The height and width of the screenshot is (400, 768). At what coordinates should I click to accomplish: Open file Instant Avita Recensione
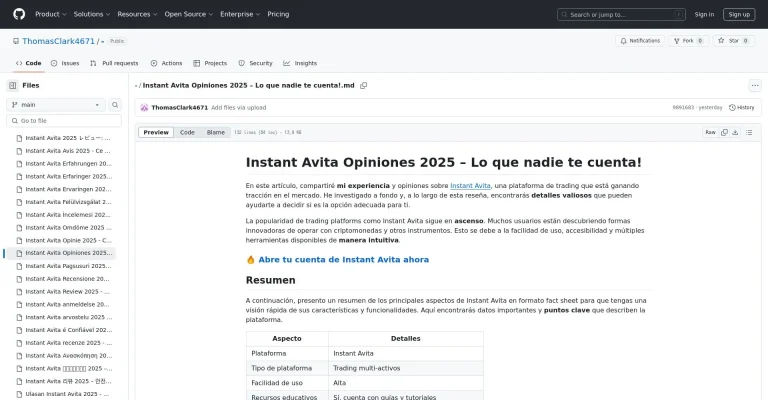[x=68, y=279]
